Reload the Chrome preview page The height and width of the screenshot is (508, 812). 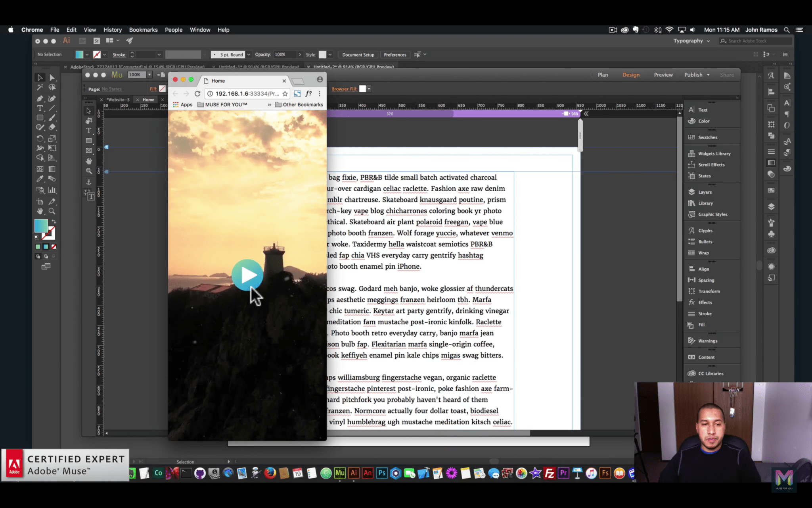[197, 94]
